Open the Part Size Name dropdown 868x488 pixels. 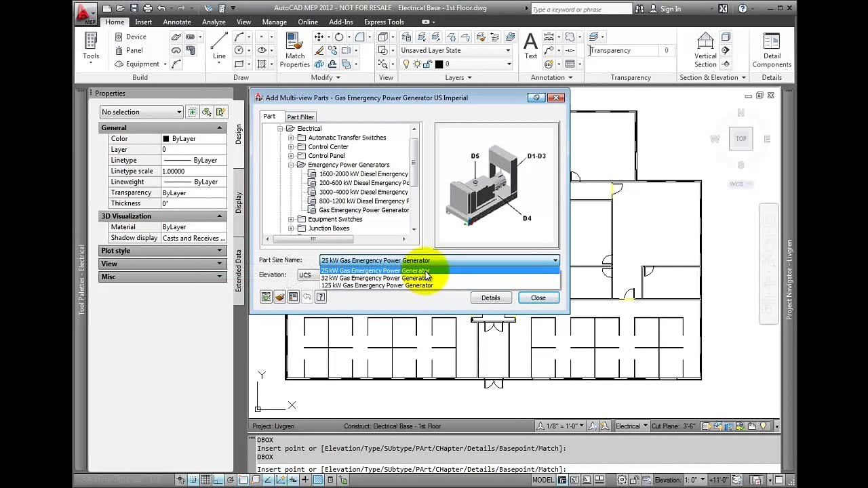click(x=439, y=260)
